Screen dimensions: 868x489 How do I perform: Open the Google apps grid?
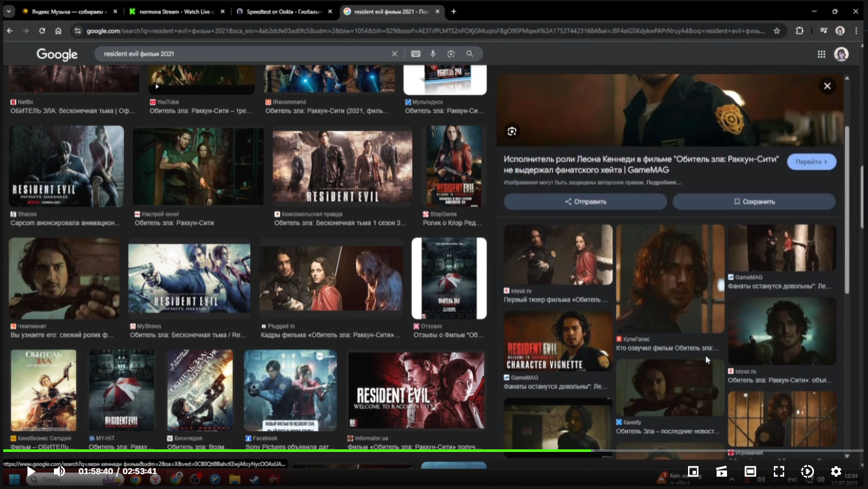[821, 55]
